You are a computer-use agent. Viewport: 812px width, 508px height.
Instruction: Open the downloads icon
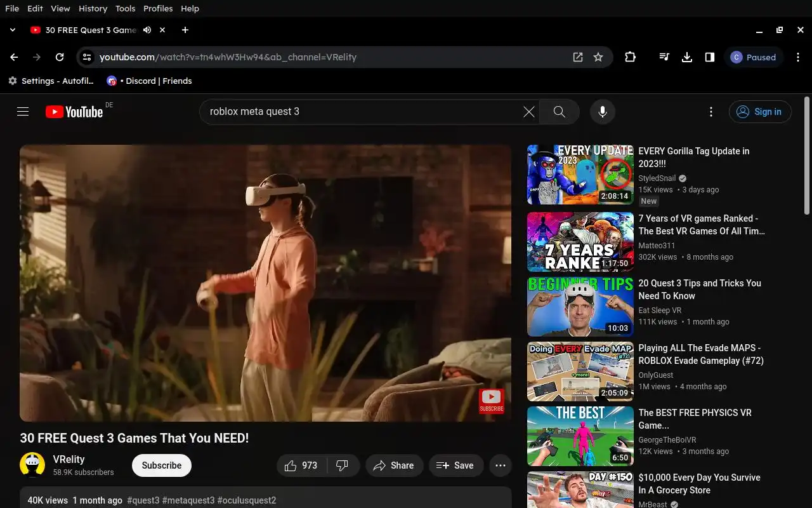click(687, 57)
